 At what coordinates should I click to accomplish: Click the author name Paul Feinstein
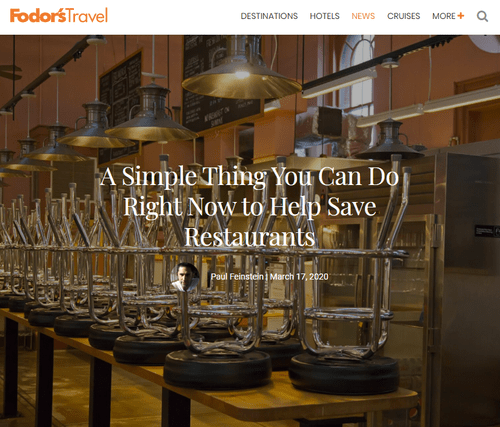click(x=237, y=277)
